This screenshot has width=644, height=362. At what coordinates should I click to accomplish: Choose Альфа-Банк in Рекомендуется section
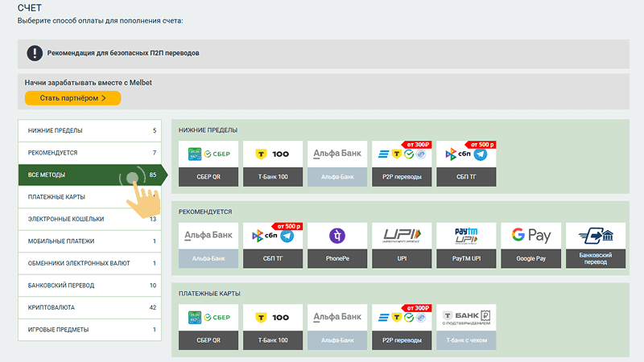click(208, 245)
